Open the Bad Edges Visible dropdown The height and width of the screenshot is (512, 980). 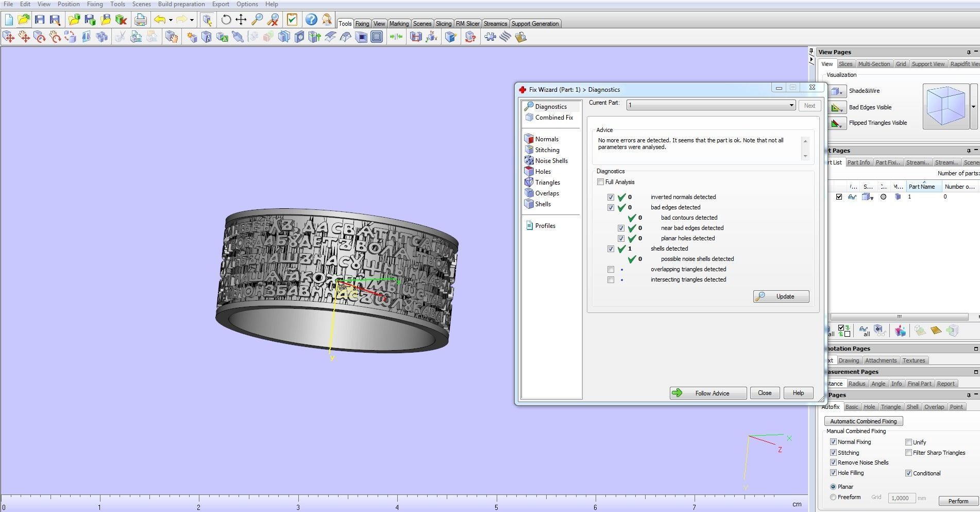[837, 108]
